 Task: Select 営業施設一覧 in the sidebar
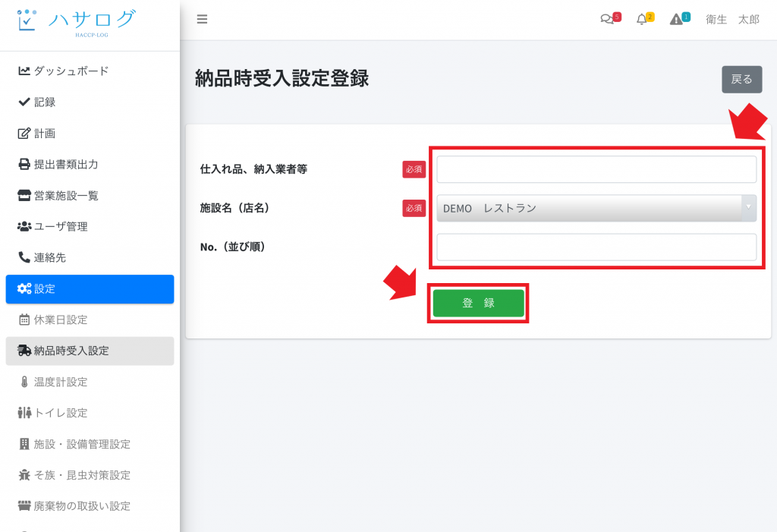click(x=90, y=195)
